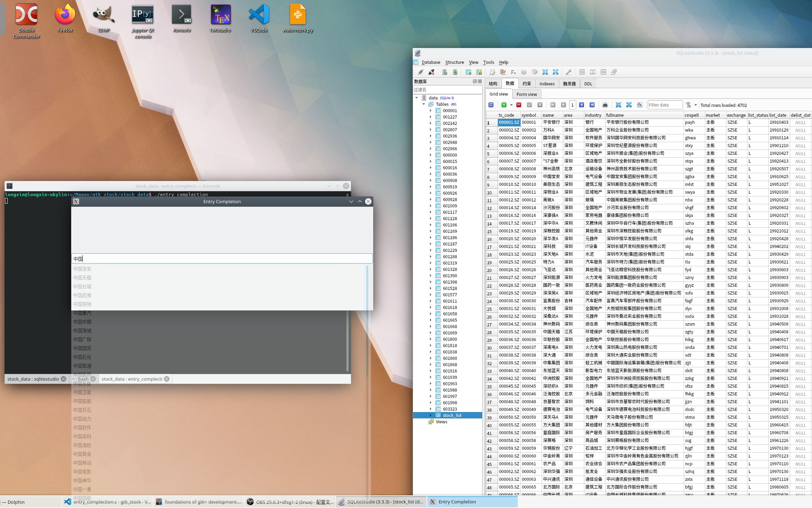Click the green insert row icon
812x508 pixels.
click(504, 105)
